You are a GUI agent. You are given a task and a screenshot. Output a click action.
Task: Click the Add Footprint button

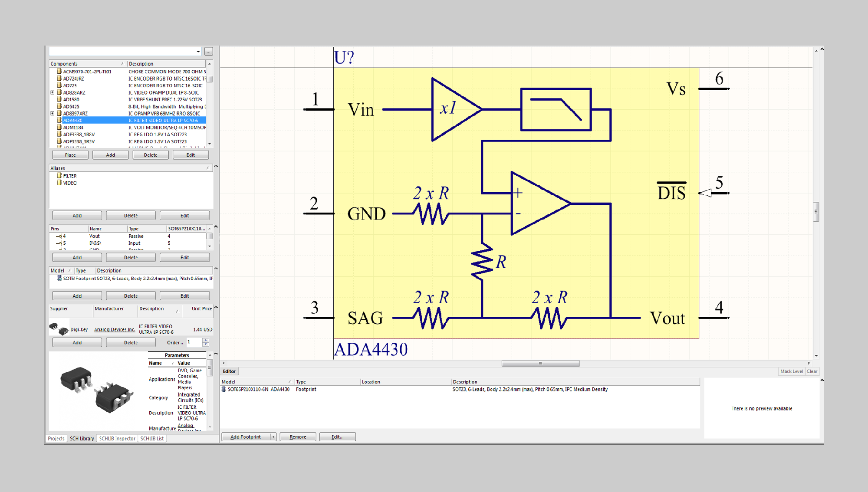pyautogui.click(x=246, y=437)
